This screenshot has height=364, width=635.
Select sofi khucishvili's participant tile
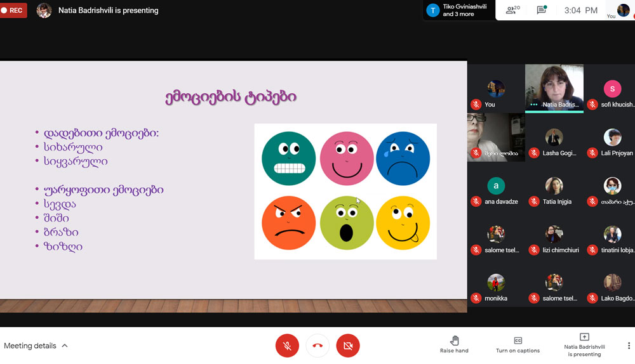click(x=612, y=89)
